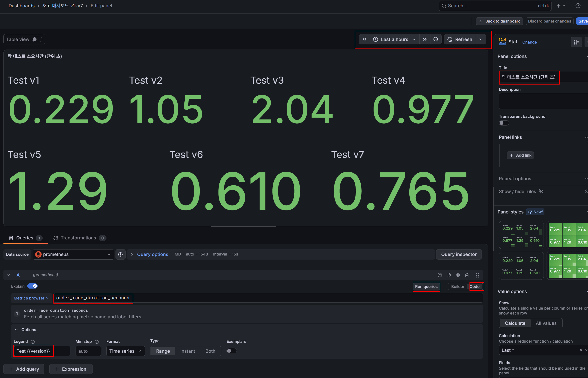Open the refresh interval dropdown arrow
This screenshot has height=378, width=588.
(480, 39)
